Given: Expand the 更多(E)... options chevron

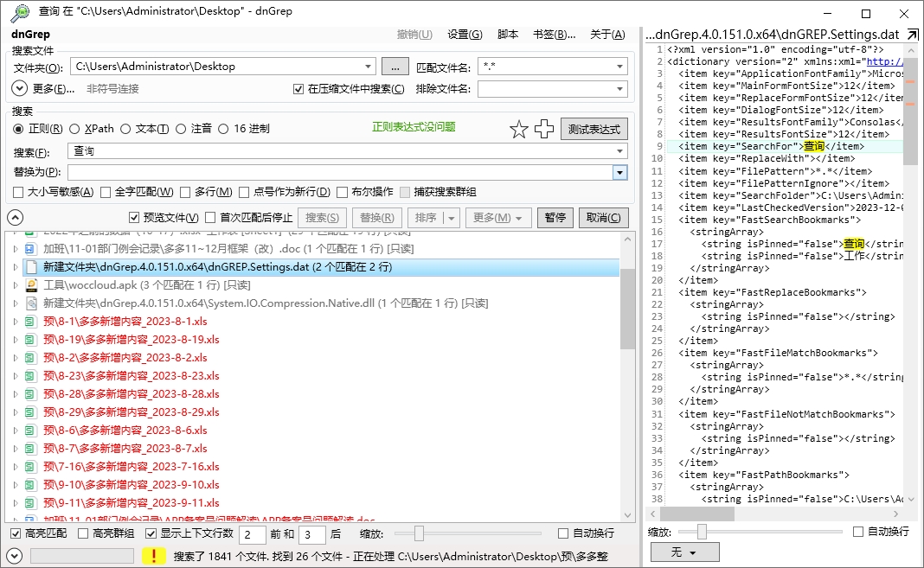Looking at the screenshot, I should pos(17,88).
